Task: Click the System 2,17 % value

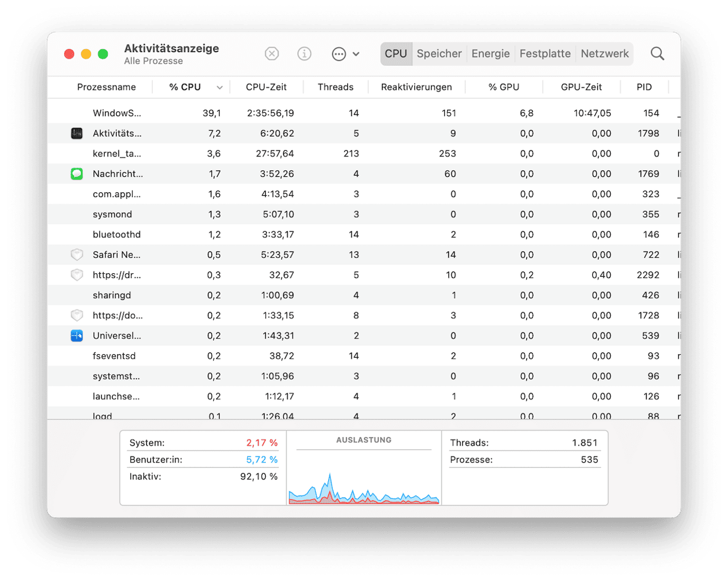Action: tap(262, 443)
